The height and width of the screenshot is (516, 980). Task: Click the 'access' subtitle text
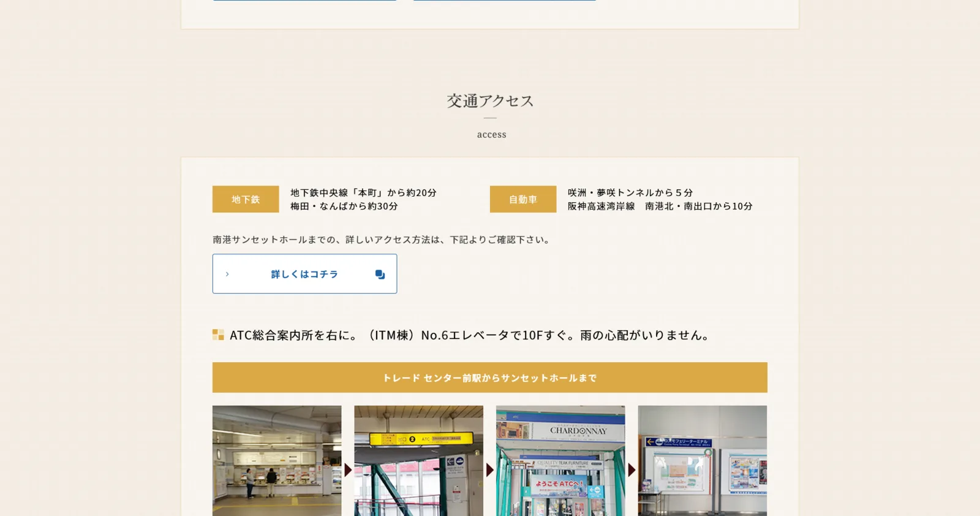coord(491,135)
